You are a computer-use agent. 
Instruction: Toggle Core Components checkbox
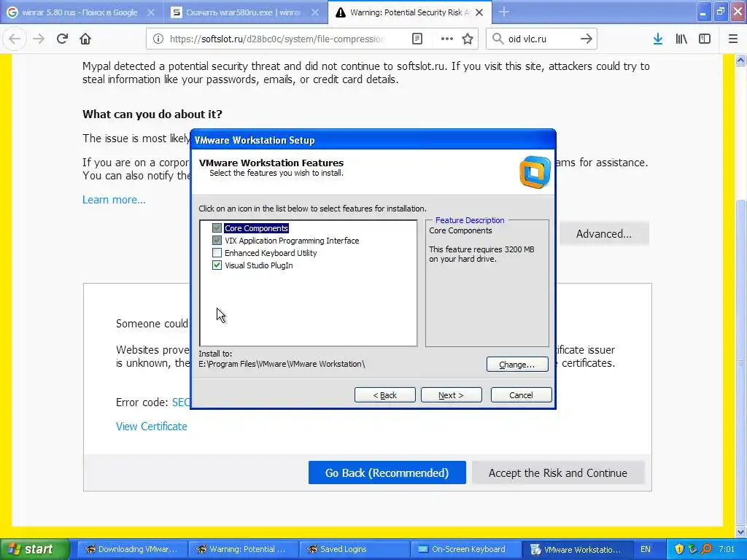[x=217, y=228]
